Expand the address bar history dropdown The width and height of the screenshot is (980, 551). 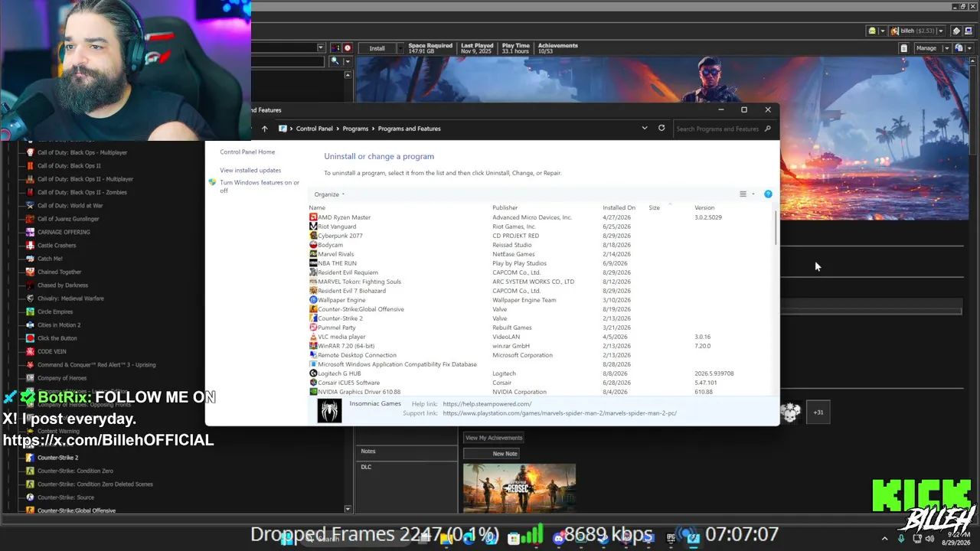(645, 129)
